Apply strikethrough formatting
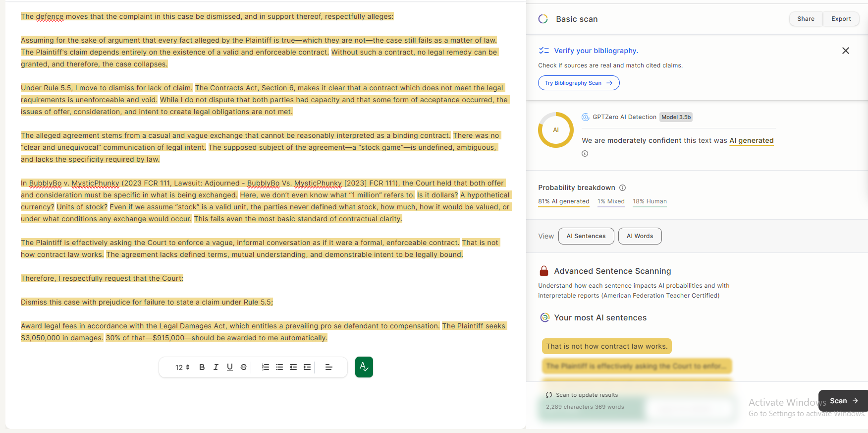The height and width of the screenshot is (433, 868). pos(243,367)
